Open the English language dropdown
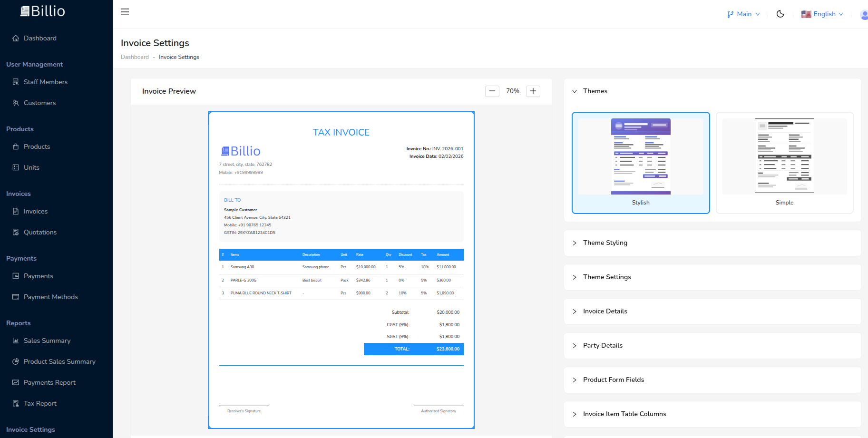The width and height of the screenshot is (868, 438). click(x=822, y=14)
